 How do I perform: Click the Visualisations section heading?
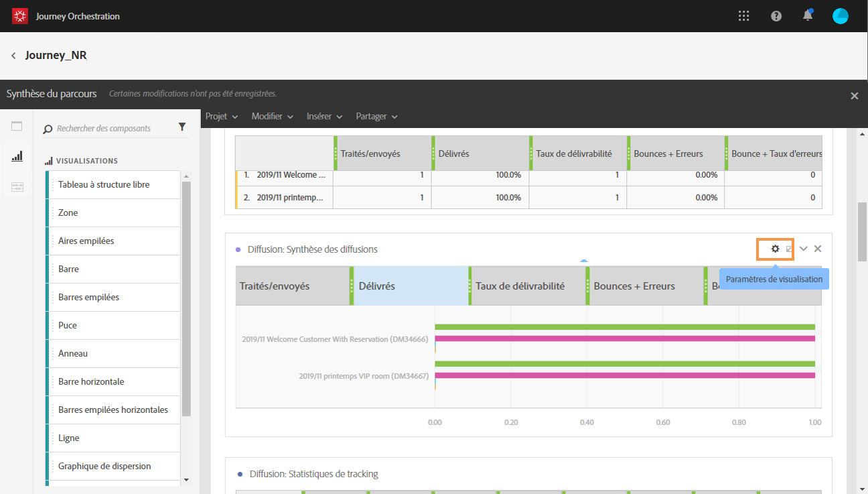coord(87,161)
